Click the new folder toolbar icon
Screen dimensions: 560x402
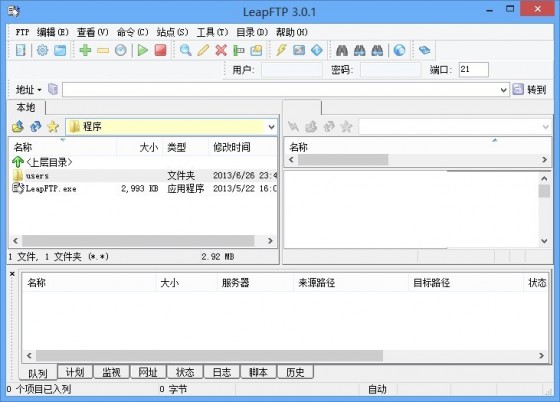pyautogui.click(x=256, y=50)
